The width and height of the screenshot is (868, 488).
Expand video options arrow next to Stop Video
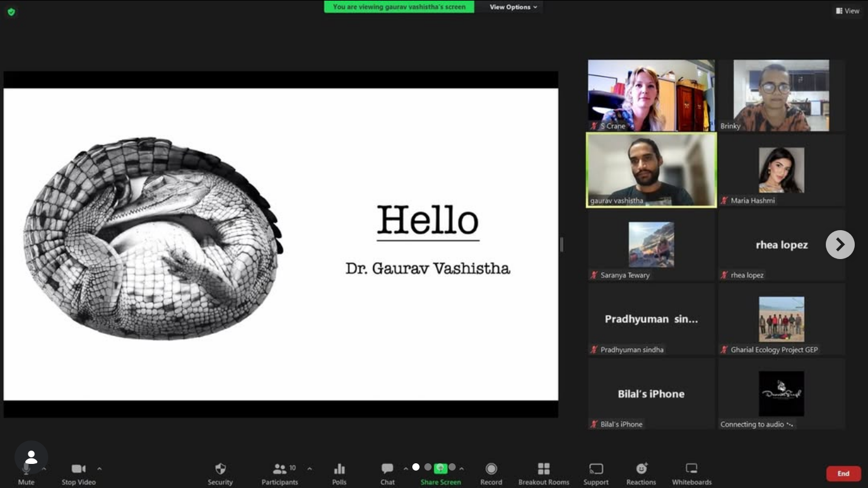[x=99, y=469]
